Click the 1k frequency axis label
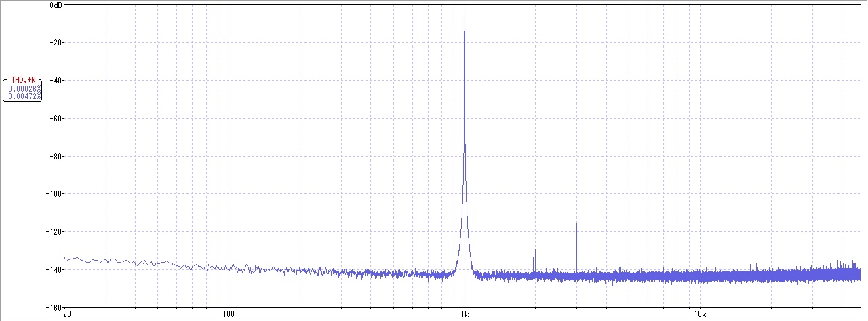The image size is (868, 321). coord(465,315)
